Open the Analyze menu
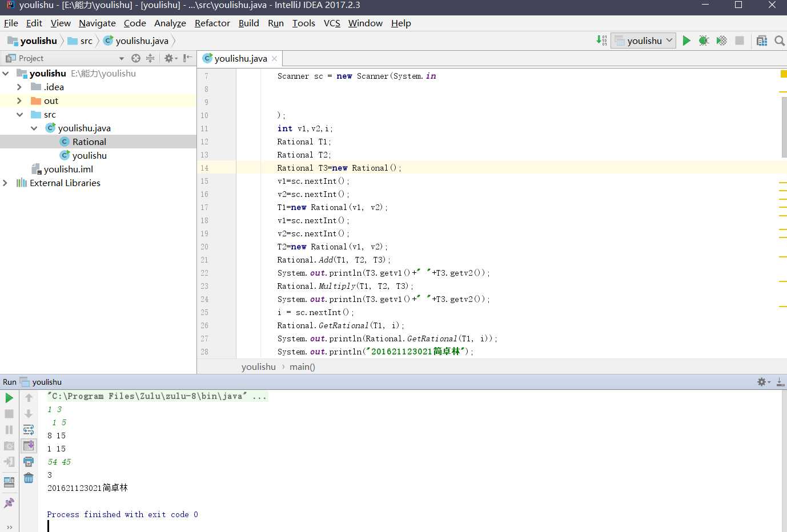Image resolution: width=787 pixels, height=532 pixels. pyautogui.click(x=170, y=23)
